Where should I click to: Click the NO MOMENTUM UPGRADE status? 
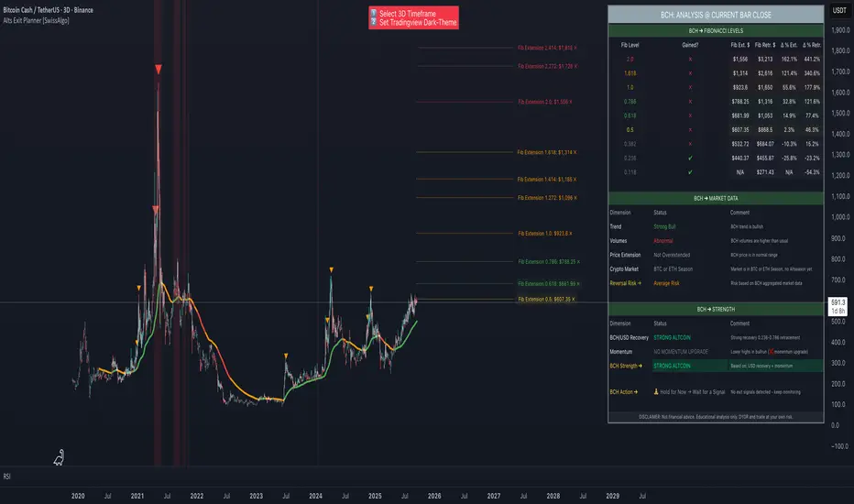point(681,352)
